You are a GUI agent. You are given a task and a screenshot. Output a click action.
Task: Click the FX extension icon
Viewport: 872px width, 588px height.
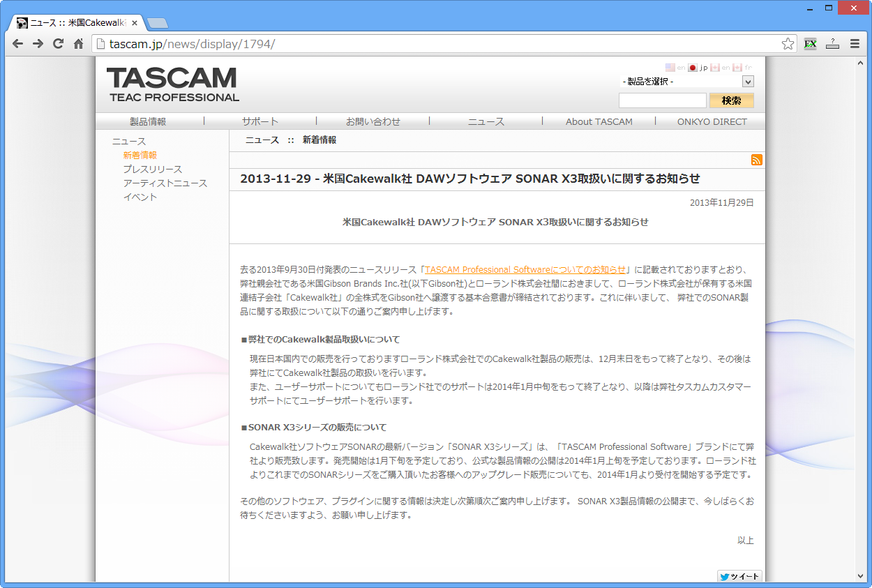click(810, 44)
